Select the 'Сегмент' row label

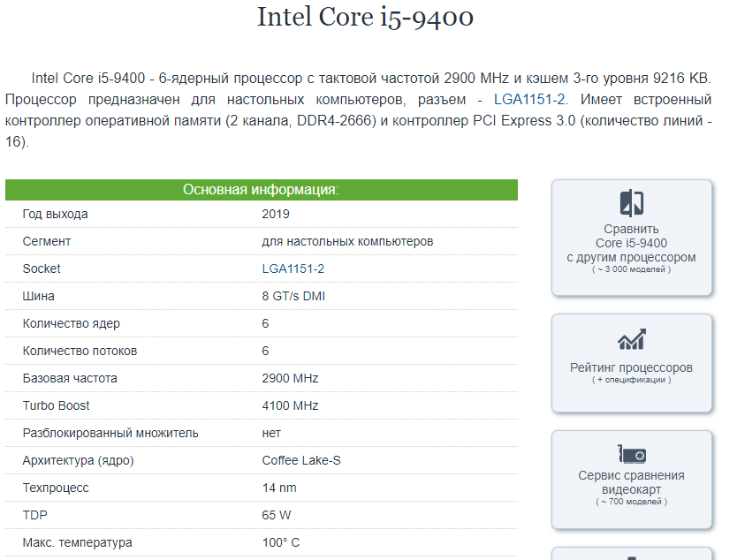(47, 241)
